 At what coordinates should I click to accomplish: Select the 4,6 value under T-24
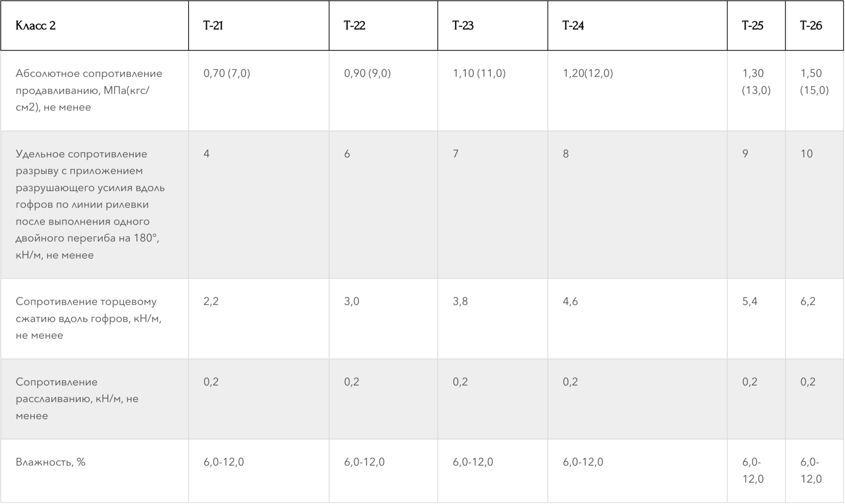click(570, 301)
